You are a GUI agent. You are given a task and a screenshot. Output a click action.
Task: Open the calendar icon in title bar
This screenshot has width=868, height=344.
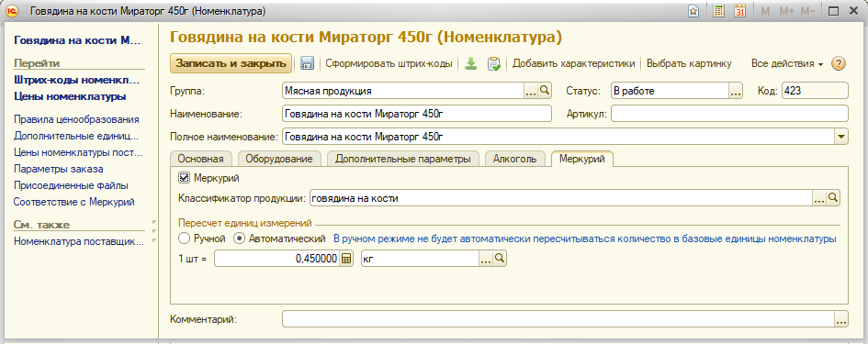[740, 11]
